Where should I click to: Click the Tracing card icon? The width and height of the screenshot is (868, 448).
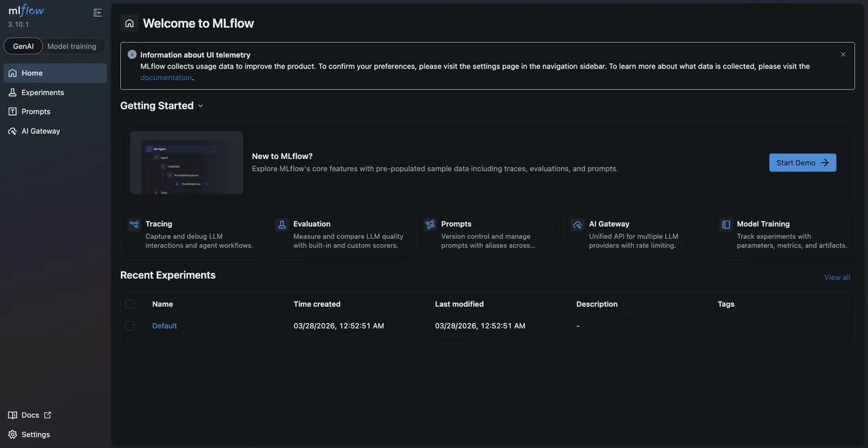tap(134, 225)
